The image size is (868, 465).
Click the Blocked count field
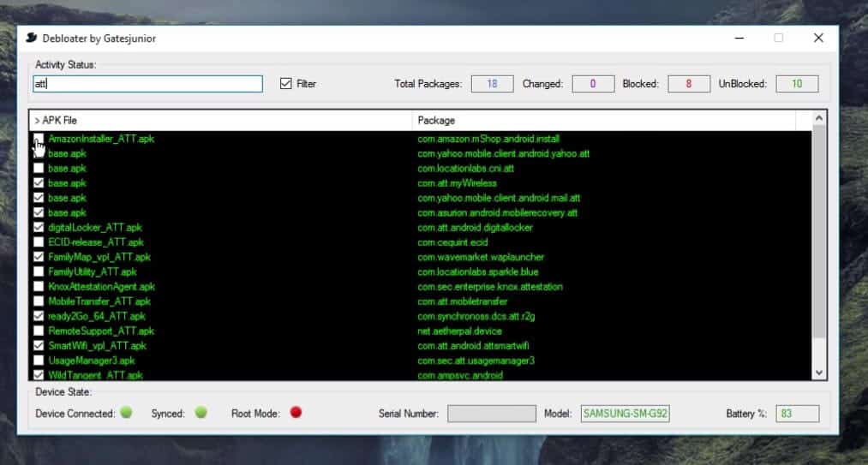pos(689,84)
